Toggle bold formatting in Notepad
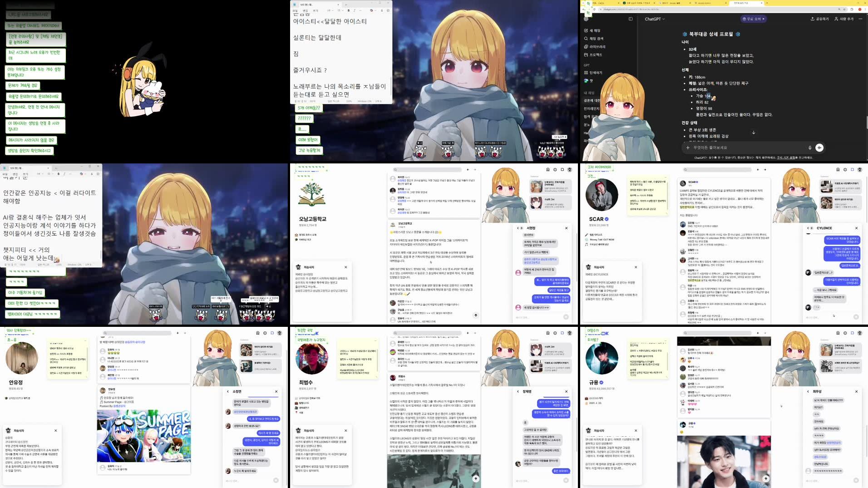This screenshot has height=488, width=868. (x=349, y=10)
